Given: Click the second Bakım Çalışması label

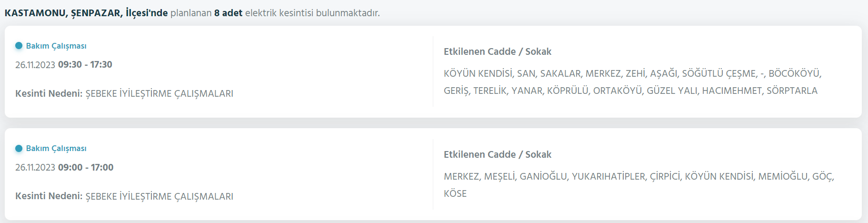Looking at the screenshot, I should [x=56, y=149].
